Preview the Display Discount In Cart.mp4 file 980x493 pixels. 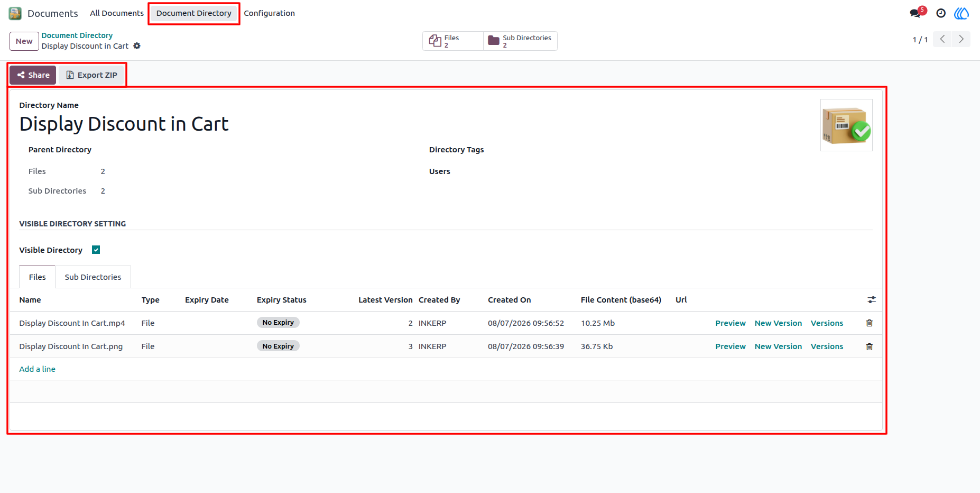tap(731, 323)
